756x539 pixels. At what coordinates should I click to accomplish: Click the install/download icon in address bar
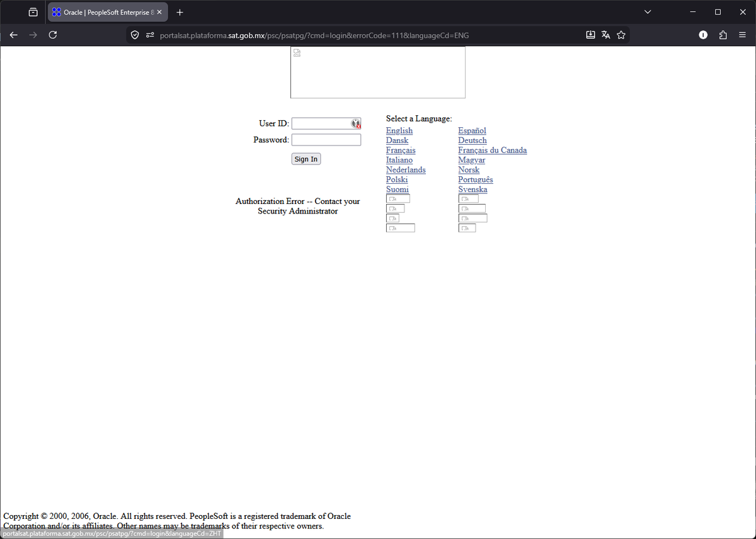tap(590, 35)
